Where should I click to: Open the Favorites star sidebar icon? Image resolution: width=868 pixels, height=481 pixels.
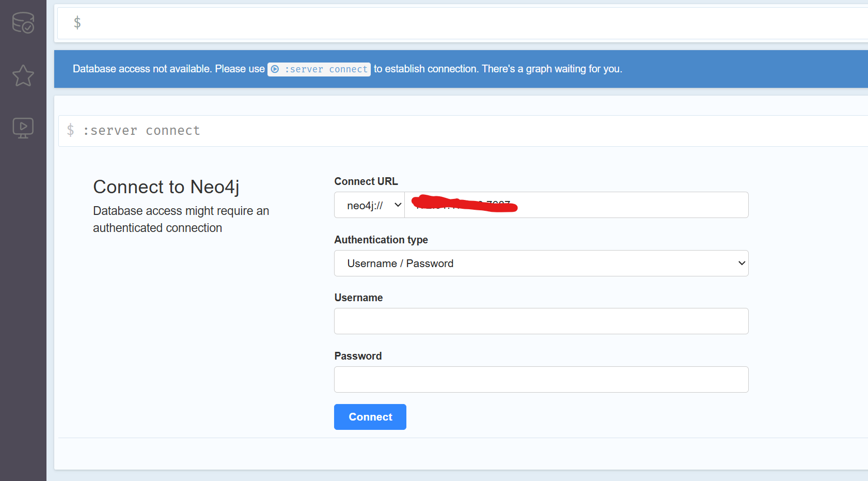23,75
